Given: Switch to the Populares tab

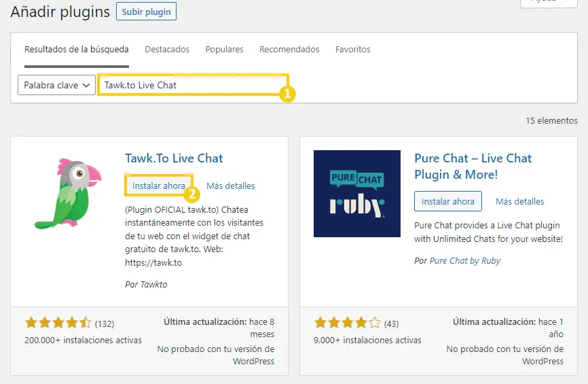Looking at the screenshot, I should [x=224, y=49].
